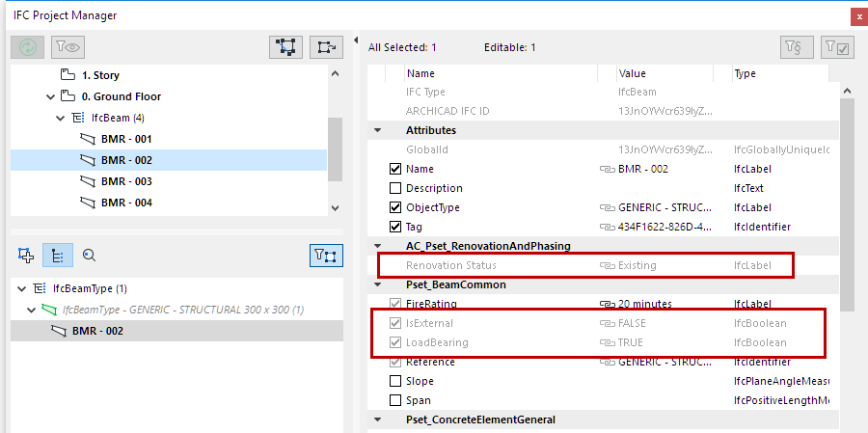Click the upper tree scroll up arrow
The image size is (868, 433).
click(335, 73)
